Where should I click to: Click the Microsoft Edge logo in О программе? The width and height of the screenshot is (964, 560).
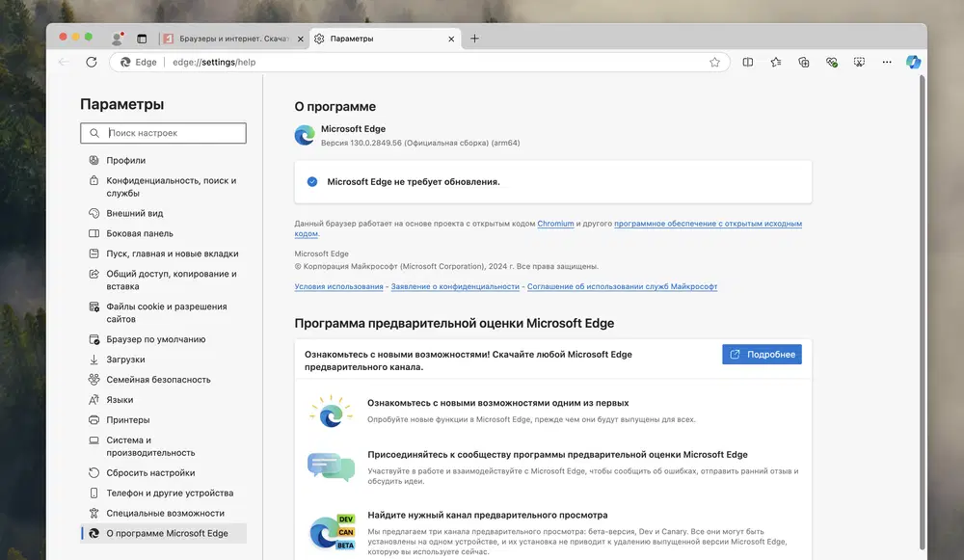coord(305,135)
